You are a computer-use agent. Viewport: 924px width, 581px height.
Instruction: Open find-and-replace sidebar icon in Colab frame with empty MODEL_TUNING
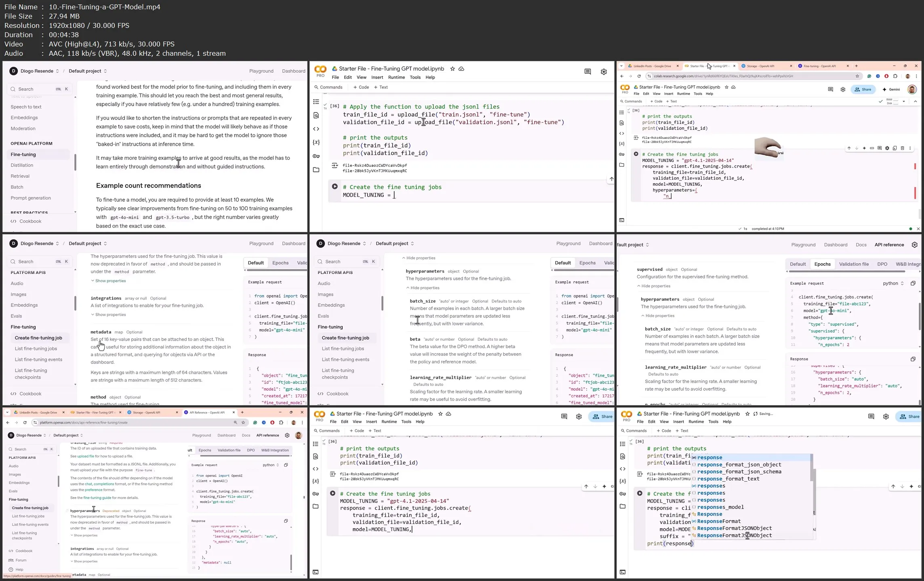tap(316, 115)
